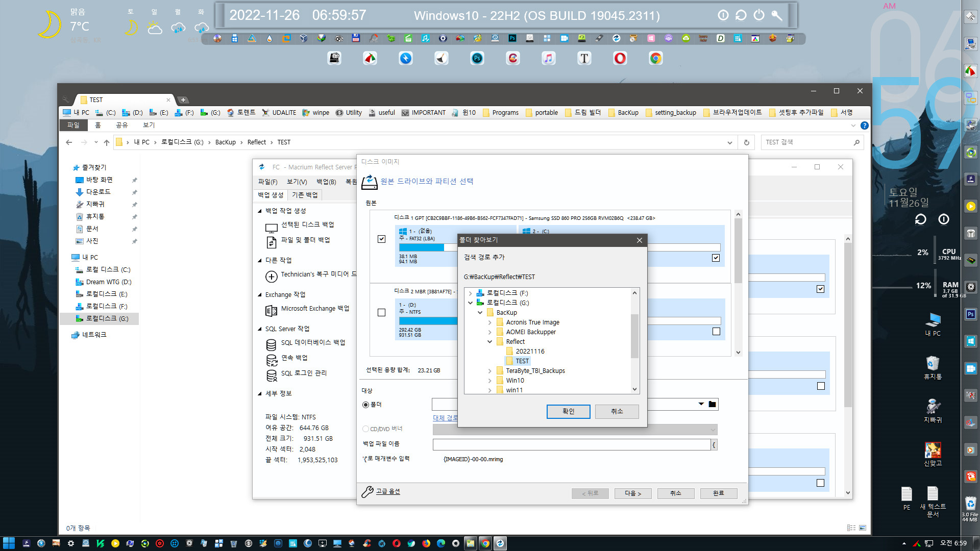Click the Next button in disk image wizard
Viewport: 980px width, 551px height.
[633, 493]
